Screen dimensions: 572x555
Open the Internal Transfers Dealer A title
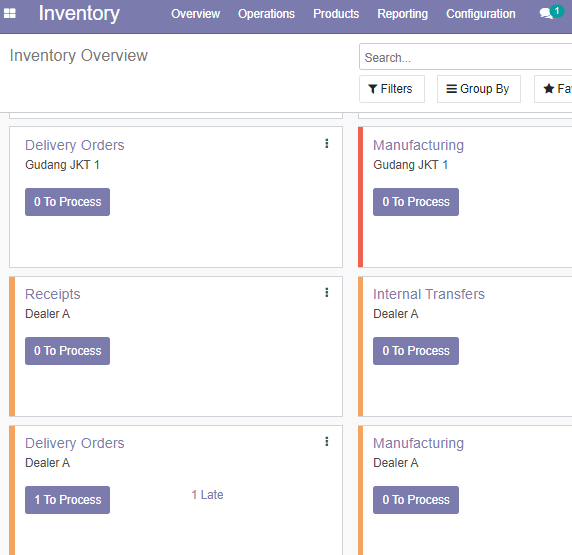429,294
